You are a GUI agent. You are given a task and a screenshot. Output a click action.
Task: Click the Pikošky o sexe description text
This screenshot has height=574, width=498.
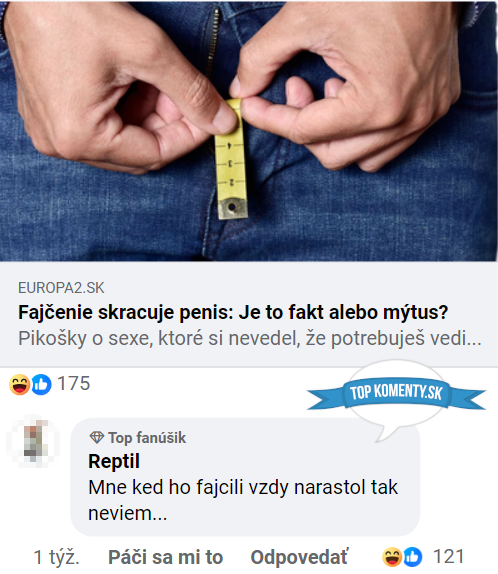pyautogui.click(x=250, y=338)
